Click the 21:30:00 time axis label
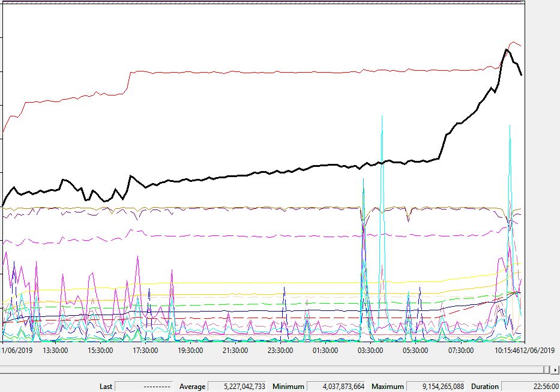The image size is (560, 392). 235,351
